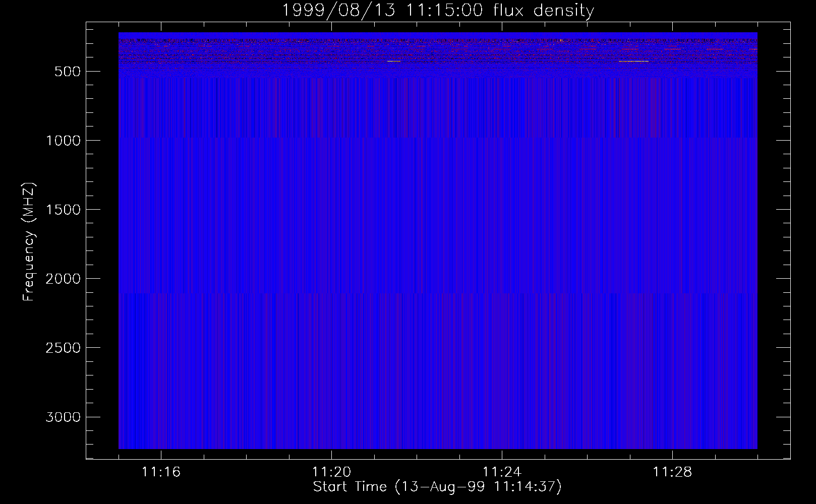
Task: Click the 11:24 time axis label
Action: click(502, 472)
